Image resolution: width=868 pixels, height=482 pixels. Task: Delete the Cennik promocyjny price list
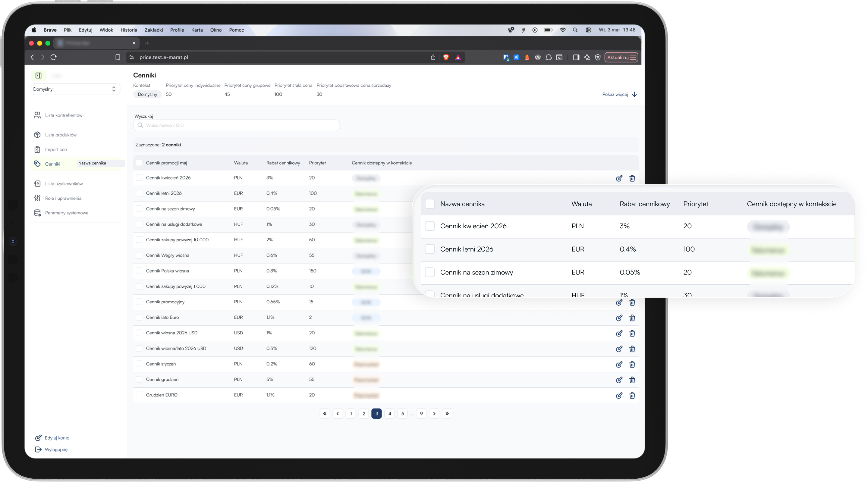click(x=632, y=302)
